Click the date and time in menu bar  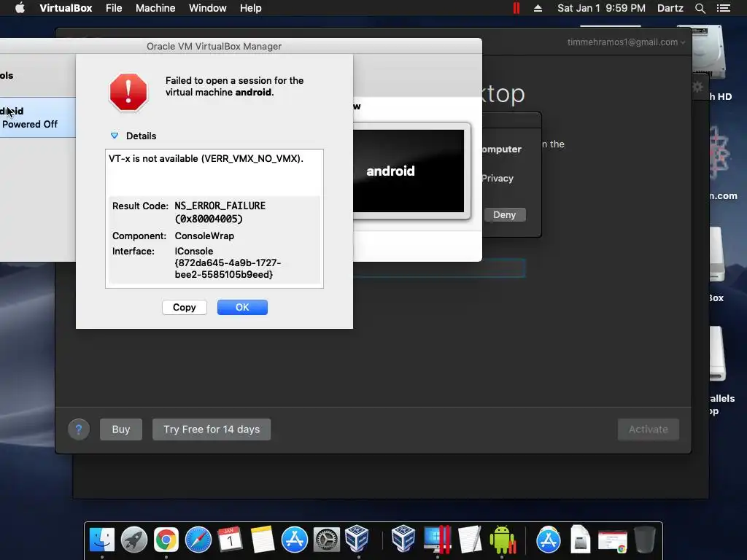601,8
